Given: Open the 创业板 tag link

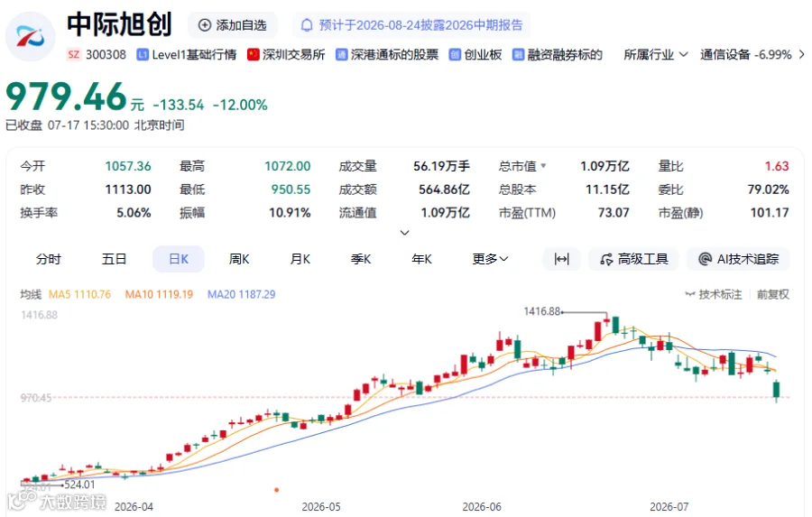Looking at the screenshot, I should [475, 55].
